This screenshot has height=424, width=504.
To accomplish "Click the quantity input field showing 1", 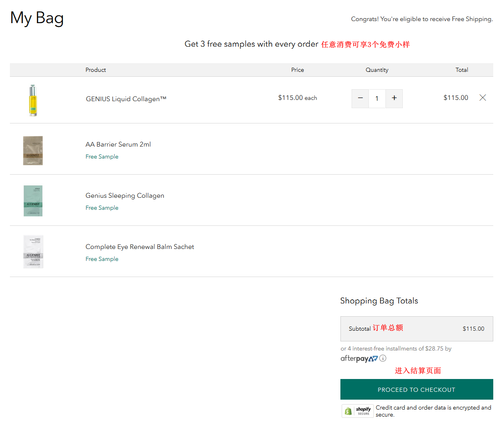I will (377, 98).
